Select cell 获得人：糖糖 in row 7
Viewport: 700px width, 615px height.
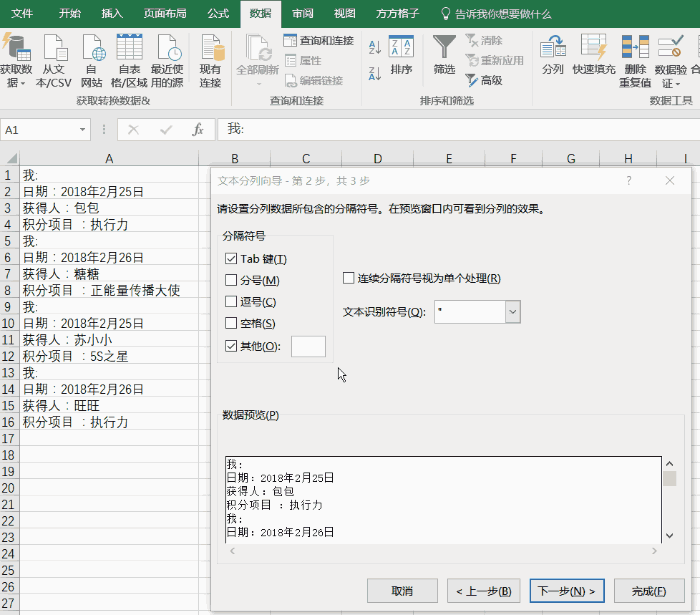109,274
